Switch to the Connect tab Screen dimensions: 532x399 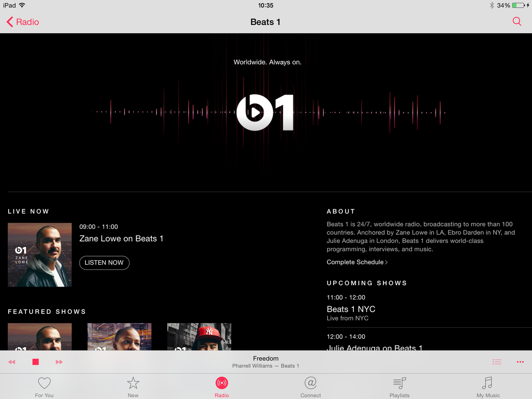(311, 387)
